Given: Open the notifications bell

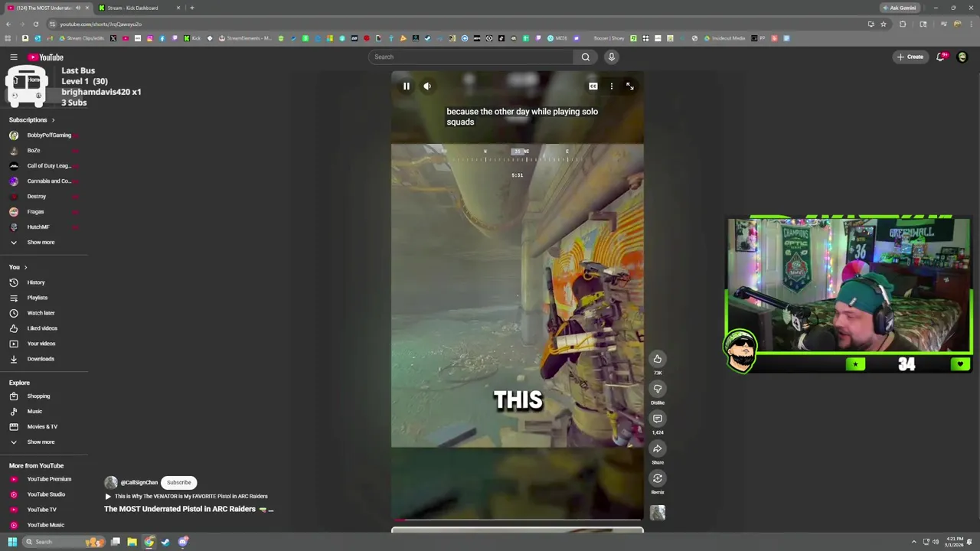Looking at the screenshot, I should tap(941, 57).
